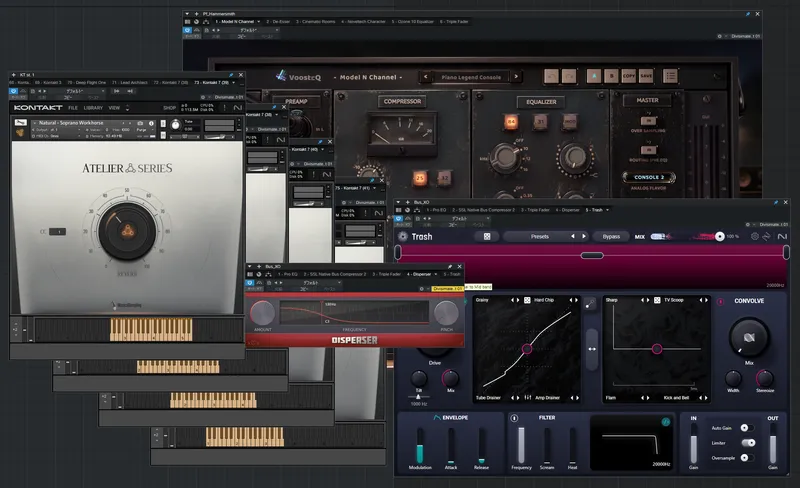The height and width of the screenshot is (488, 800).
Task: Select the A state button in Model N Channel
Action: tap(594, 76)
